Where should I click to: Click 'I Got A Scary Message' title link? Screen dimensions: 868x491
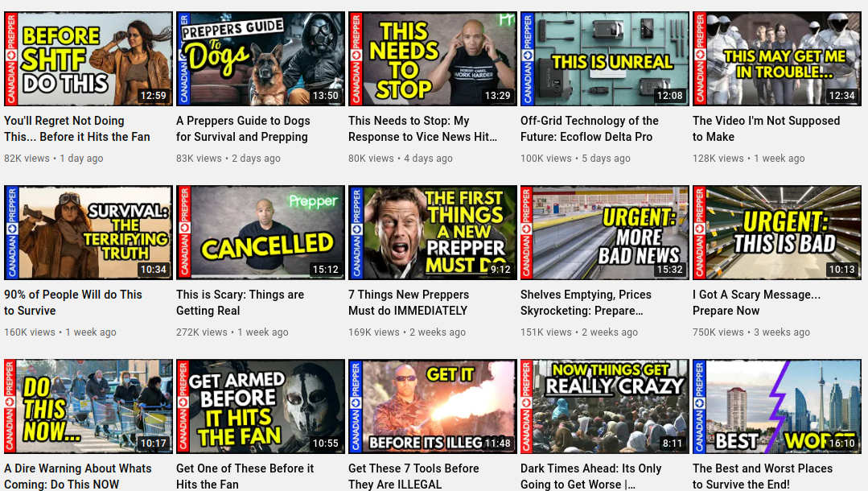click(757, 303)
